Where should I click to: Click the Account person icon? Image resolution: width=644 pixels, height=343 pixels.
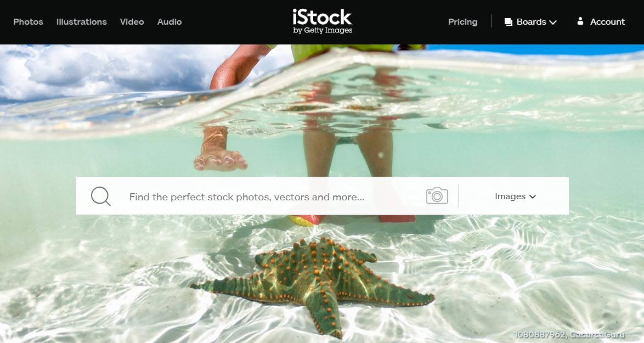click(580, 21)
